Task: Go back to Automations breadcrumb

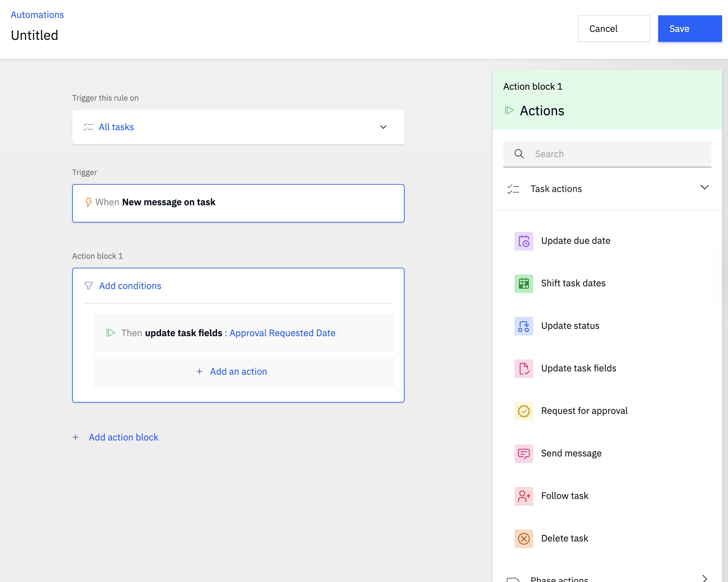Action: tap(37, 15)
